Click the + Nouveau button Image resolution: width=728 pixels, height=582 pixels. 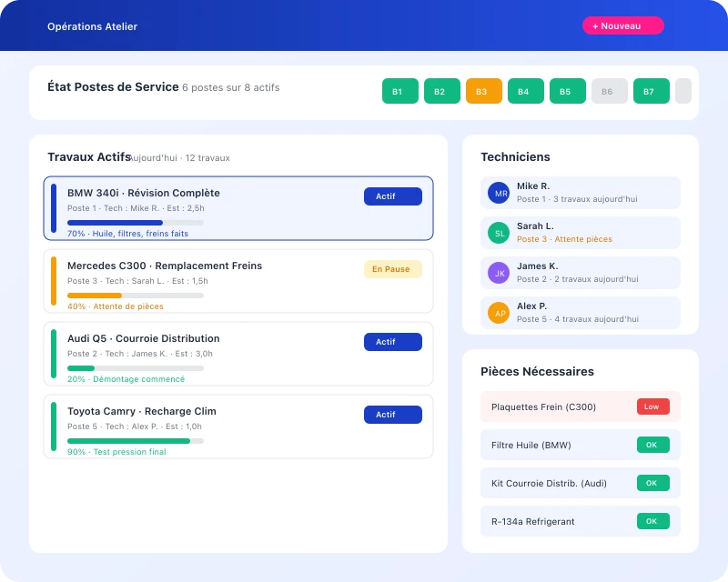(x=622, y=25)
